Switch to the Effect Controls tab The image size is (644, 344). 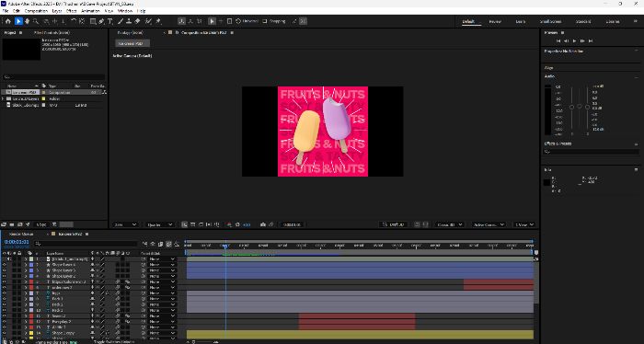click(x=52, y=32)
